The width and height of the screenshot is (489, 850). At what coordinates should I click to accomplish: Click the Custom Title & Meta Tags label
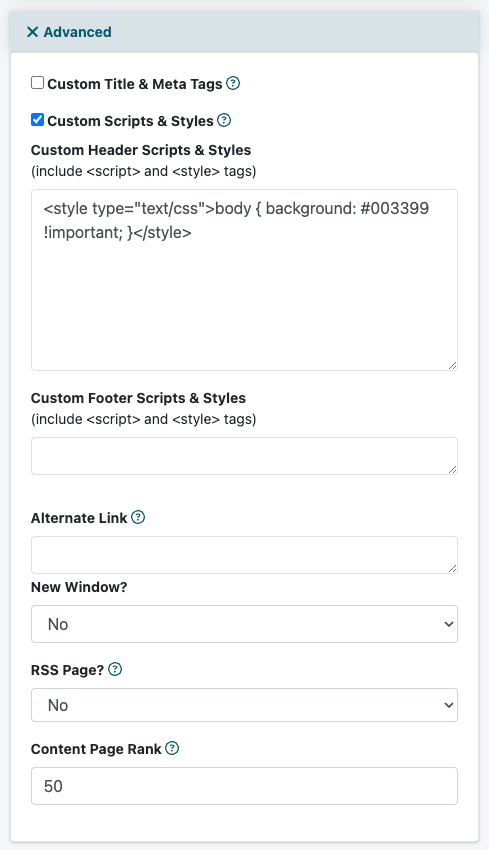135,84
